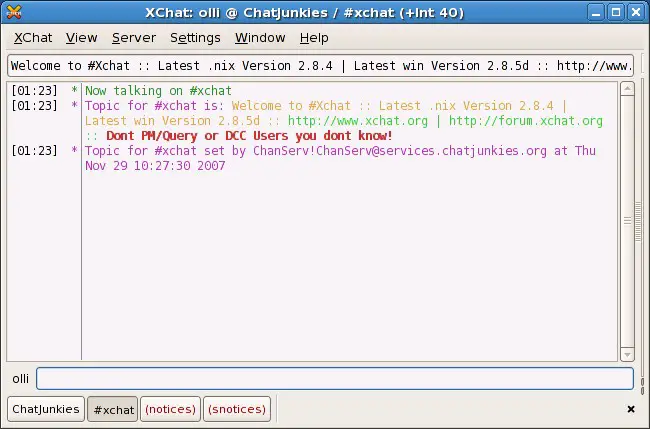Click the first [01:23] timestamp
Viewport: 650px width, 429px height.
click(x=34, y=91)
